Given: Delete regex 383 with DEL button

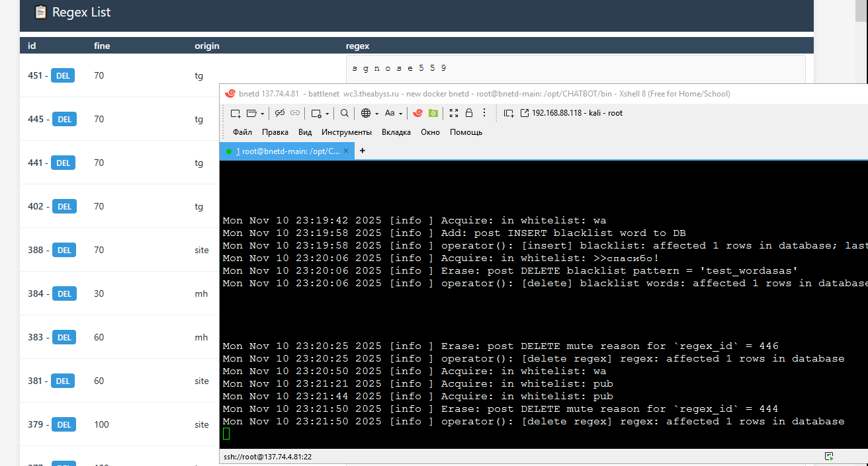Looking at the screenshot, I should point(64,338).
